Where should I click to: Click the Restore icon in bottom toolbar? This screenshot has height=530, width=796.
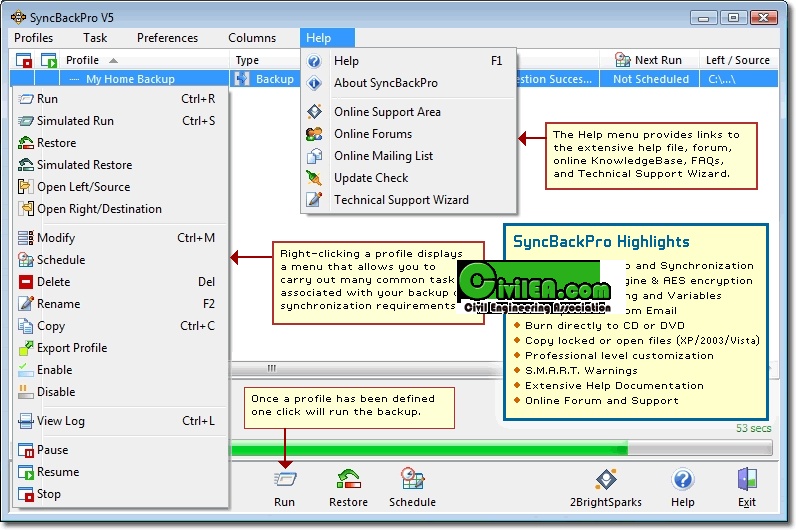pos(349,479)
